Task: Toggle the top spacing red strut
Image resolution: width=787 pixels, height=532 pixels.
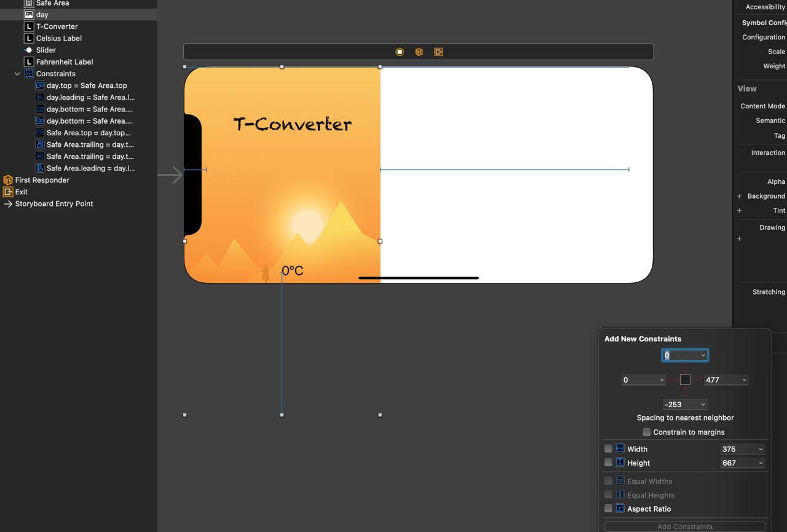Action: coord(685,368)
